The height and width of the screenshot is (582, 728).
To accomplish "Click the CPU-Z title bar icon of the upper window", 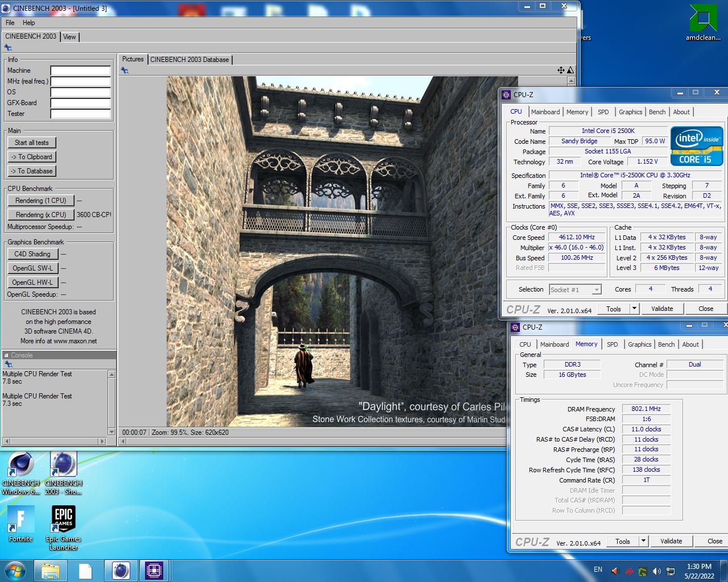I will pyautogui.click(x=506, y=95).
